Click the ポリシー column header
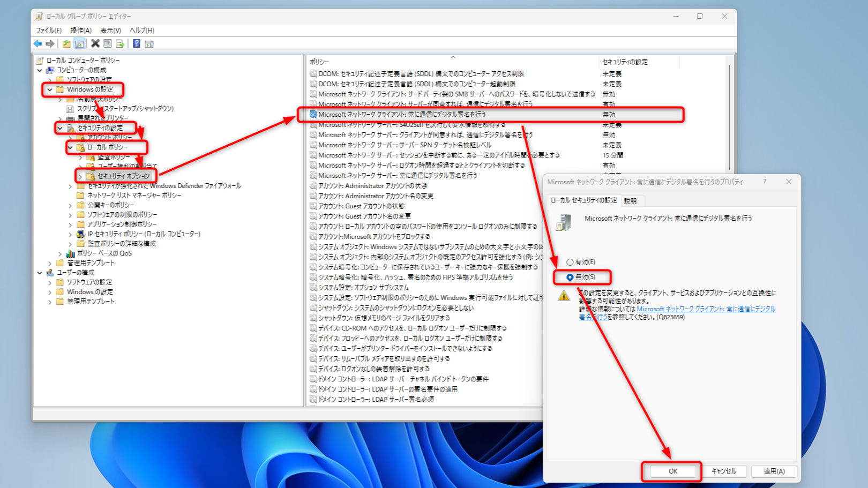The height and width of the screenshot is (488, 868). pos(453,62)
